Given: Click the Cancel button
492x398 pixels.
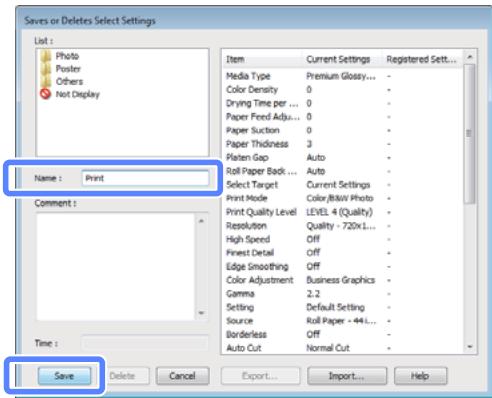Looking at the screenshot, I should pos(183,376).
